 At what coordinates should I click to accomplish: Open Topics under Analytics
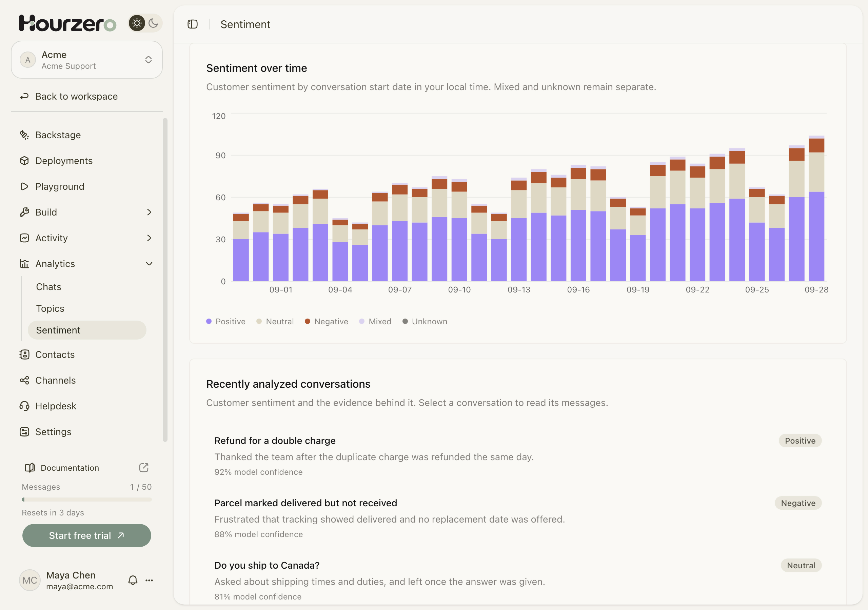pos(87,308)
